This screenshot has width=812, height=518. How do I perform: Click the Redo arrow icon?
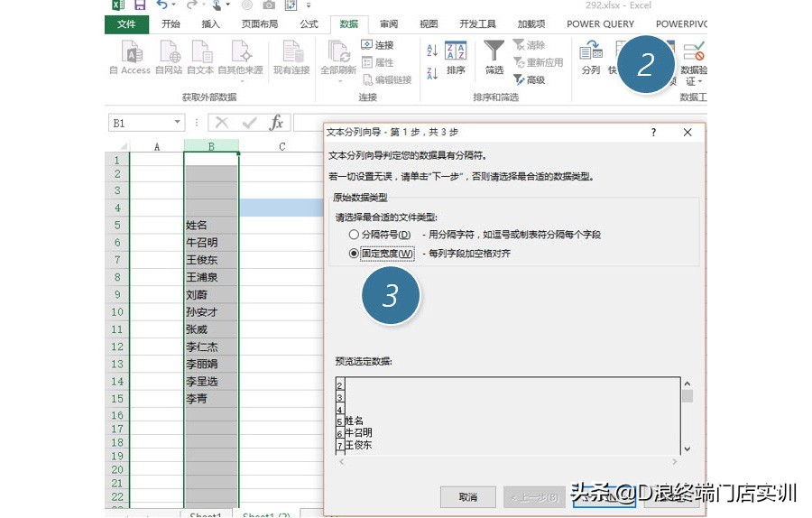(191, 5)
